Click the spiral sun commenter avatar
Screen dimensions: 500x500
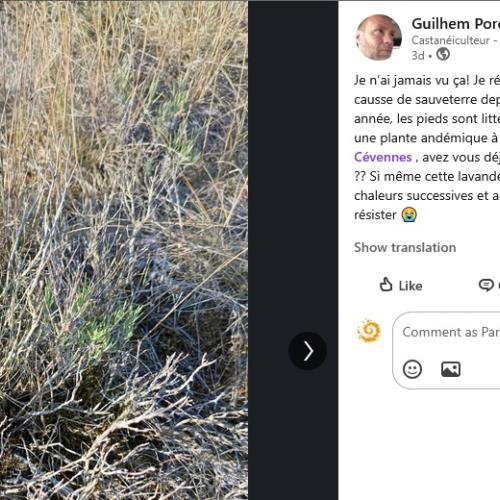pyautogui.click(x=369, y=331)
